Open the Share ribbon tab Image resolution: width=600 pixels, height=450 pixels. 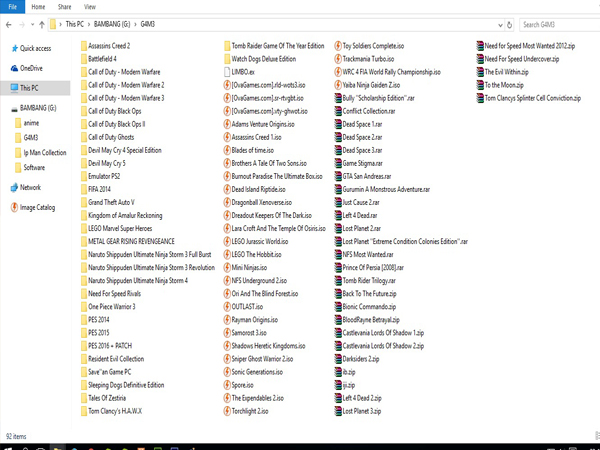[64, 7]
